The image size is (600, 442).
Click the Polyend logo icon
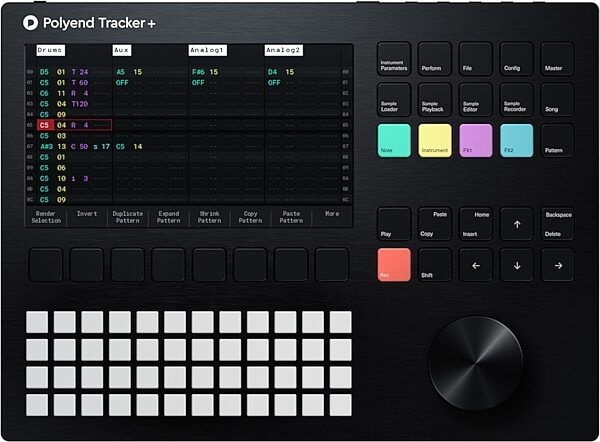tap(30, 23)
